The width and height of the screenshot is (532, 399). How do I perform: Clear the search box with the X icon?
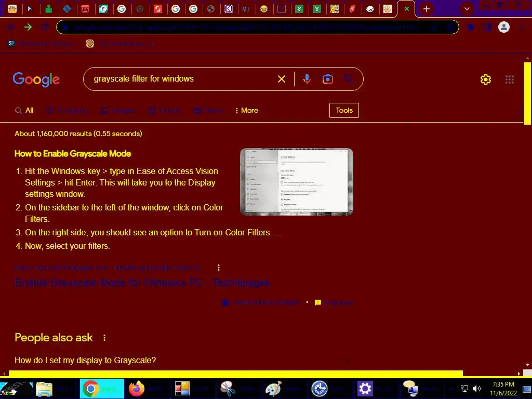coord(281,79)
